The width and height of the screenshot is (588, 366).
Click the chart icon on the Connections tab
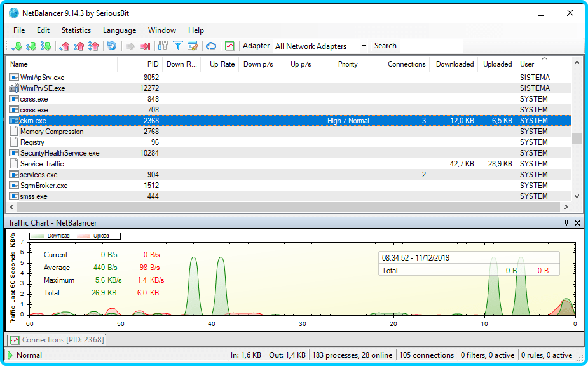(x=15, y=340)
